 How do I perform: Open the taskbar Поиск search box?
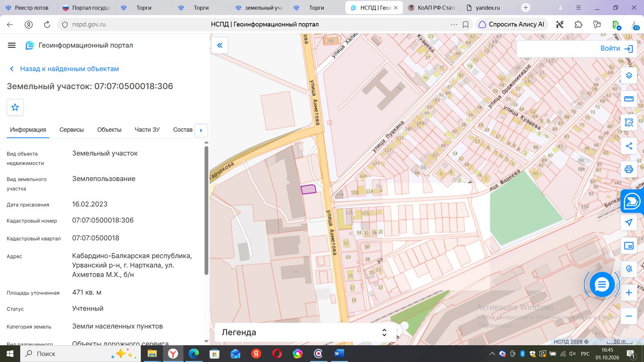(80, 354)
